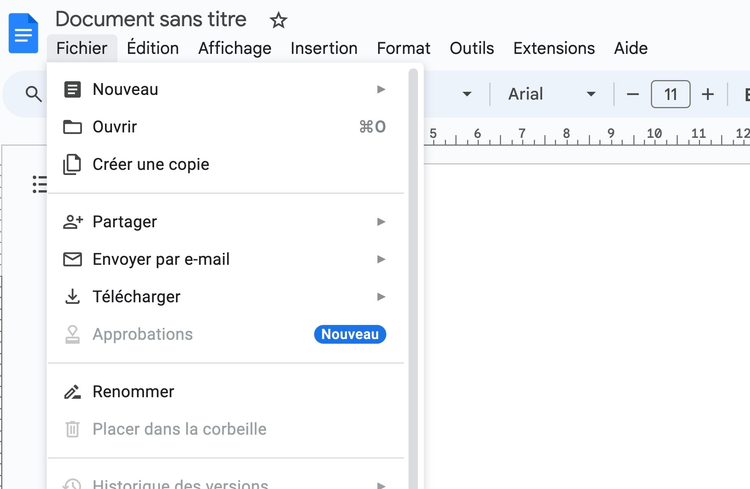
Task: Click the search magnifier icon in toolbar
Action: click(34, 94)
